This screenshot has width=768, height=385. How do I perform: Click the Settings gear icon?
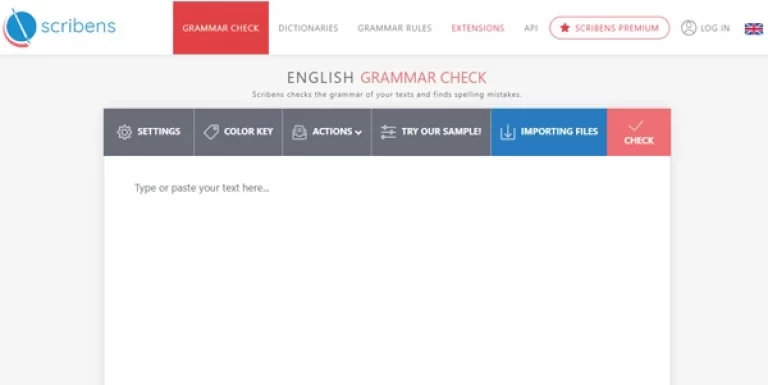pyautogui.click(x=124, y=132)
